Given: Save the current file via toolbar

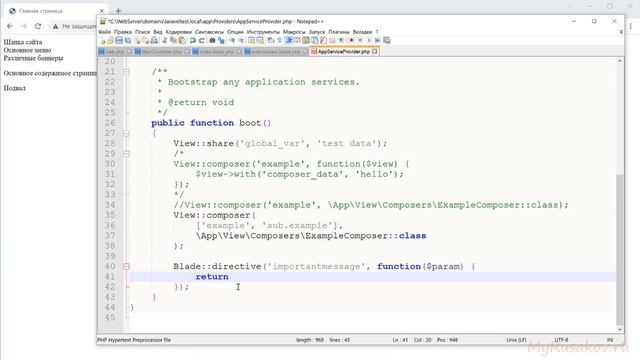Looking at the screenshot, I should [x=118, y=40].
